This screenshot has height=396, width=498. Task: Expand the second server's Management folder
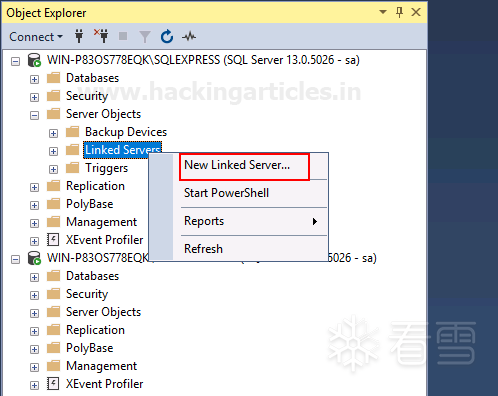pos(34,367)
